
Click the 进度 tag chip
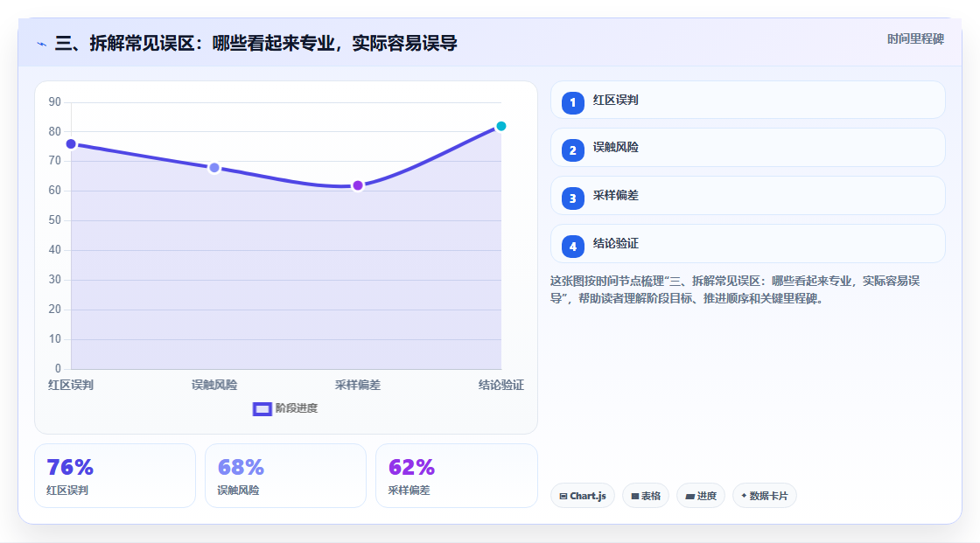point(701,496)
